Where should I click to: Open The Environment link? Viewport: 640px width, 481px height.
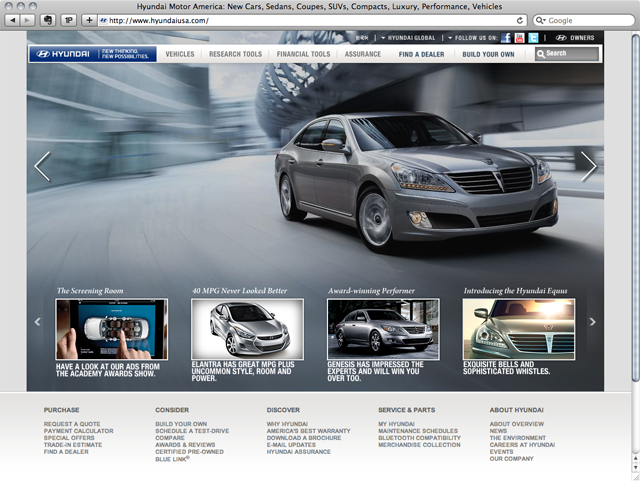coord(518,438)
